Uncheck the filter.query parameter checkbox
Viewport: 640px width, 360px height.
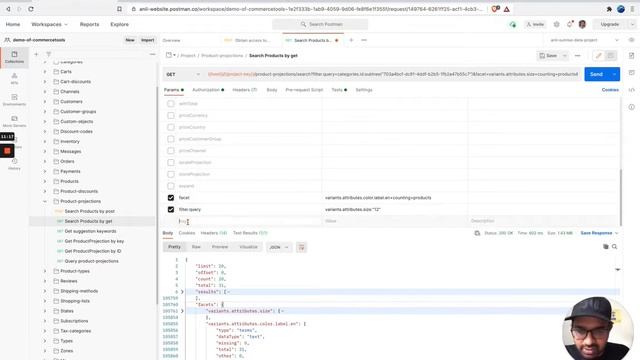click(x=171, y=209)
